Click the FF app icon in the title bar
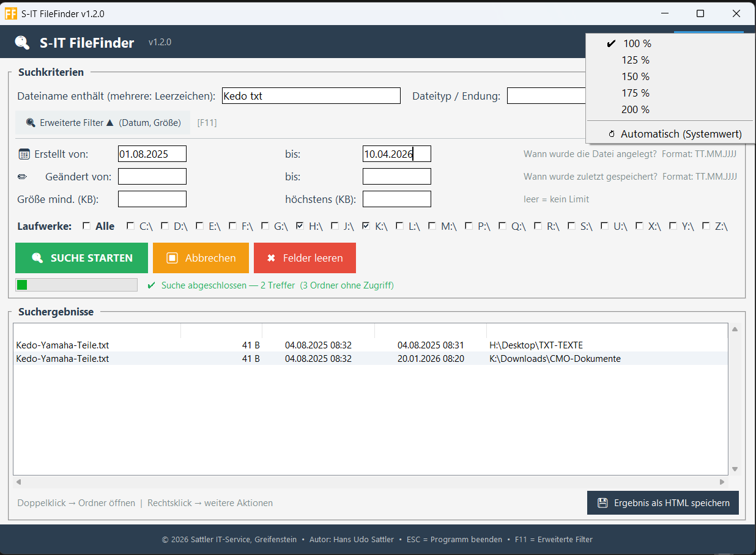 coord(10,13)
